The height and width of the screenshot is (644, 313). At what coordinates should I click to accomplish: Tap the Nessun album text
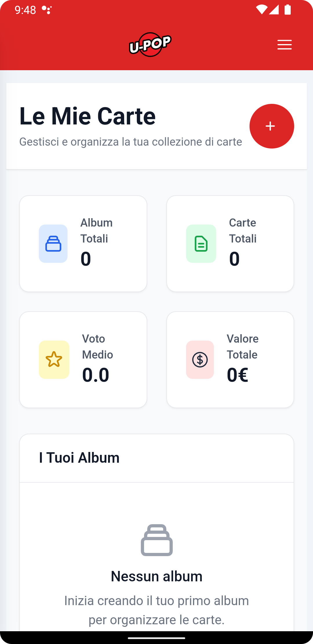point(156,576)
